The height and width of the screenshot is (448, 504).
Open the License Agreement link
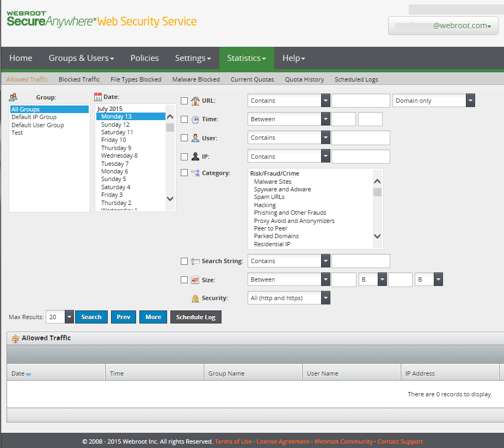(283, 441)
